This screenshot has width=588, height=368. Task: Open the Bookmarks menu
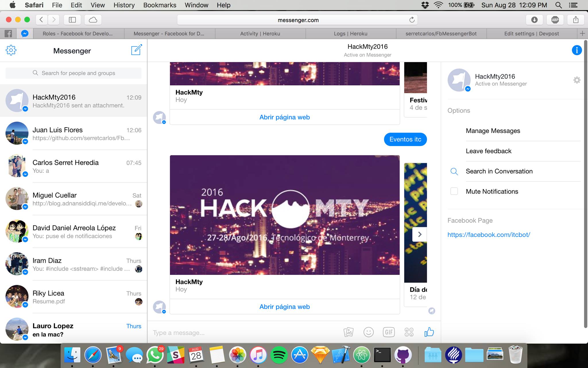[x=160, y=5]
